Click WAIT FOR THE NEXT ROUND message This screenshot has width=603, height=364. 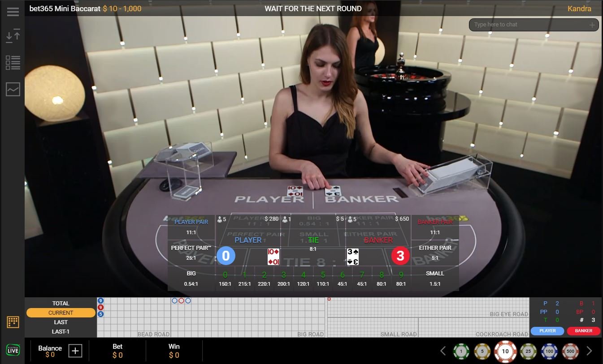pyautogui.click(x=313, y=9)
